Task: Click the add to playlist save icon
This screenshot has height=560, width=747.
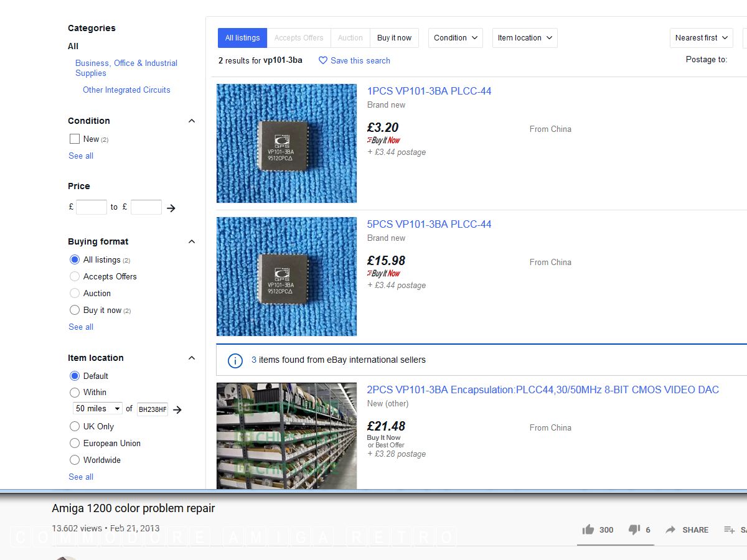Action: (729, 530)
